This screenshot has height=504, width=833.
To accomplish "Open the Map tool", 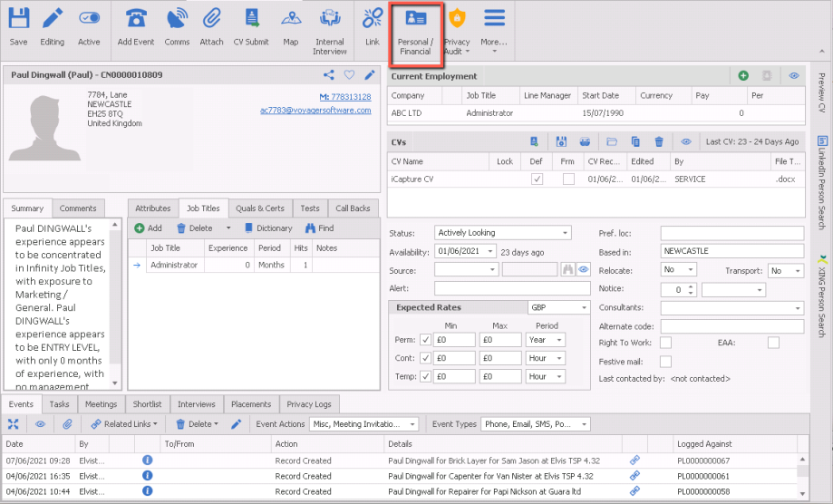I will point(291,19).
